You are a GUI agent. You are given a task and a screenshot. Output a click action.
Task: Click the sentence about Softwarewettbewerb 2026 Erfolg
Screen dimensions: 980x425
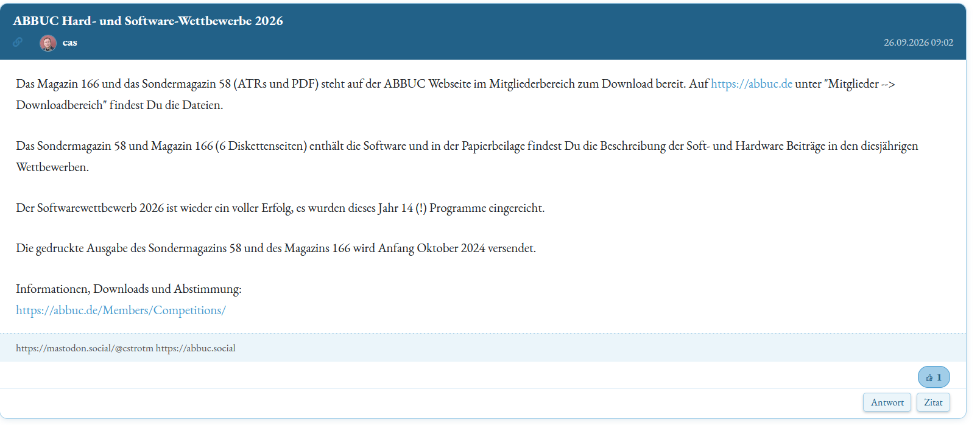[x=280, y=208]
